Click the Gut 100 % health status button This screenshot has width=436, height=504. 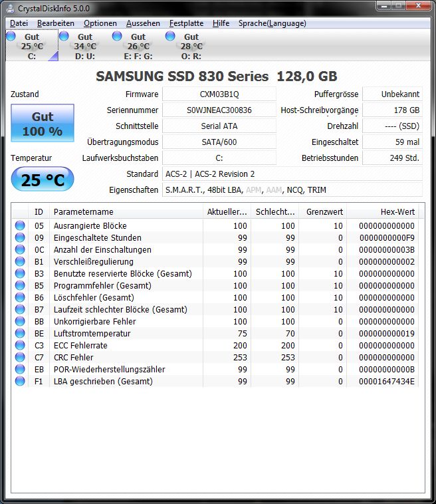pos(43,123)
